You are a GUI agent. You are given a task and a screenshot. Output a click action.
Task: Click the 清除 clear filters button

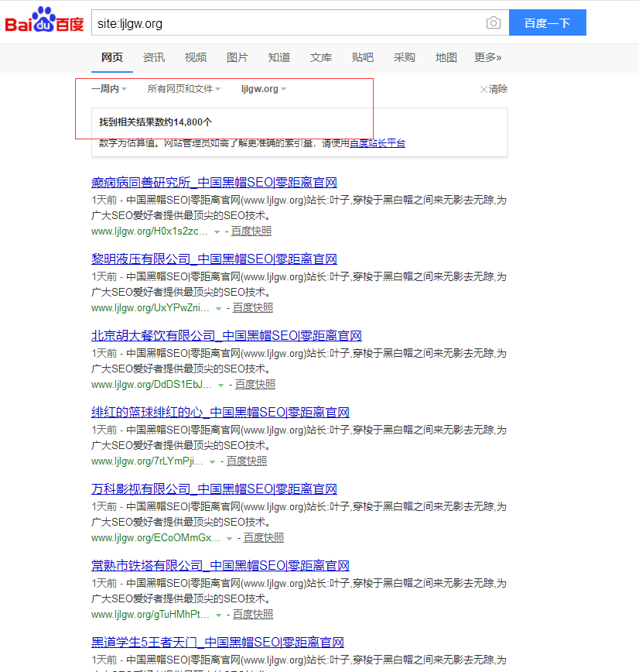[494, 89]
